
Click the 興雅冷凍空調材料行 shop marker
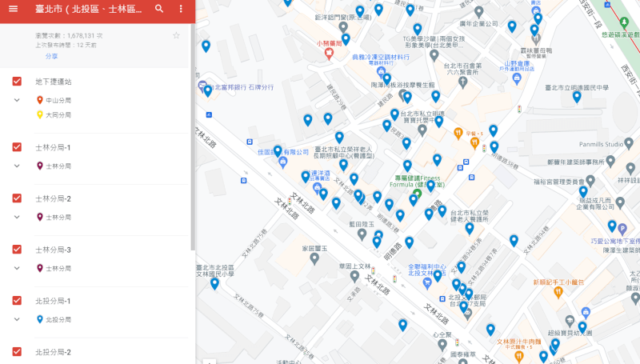coord(381,72)
